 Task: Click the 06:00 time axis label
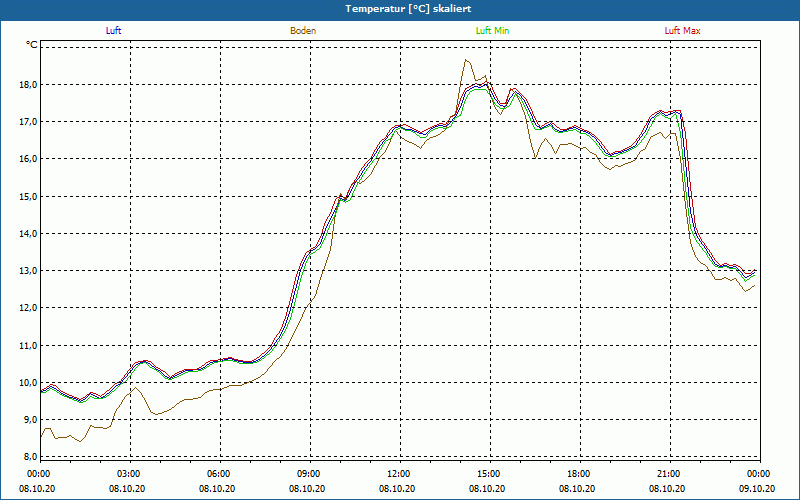tap(220, 474)
